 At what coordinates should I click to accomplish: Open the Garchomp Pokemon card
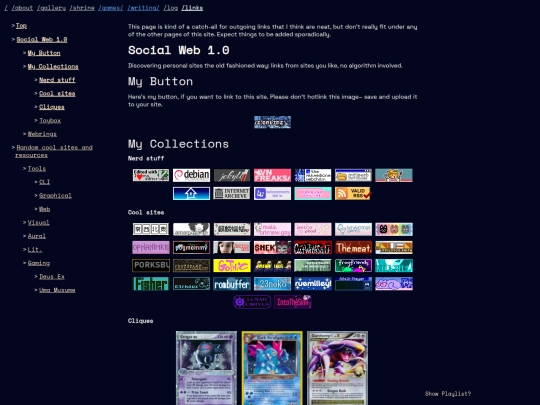pos(338,368)
